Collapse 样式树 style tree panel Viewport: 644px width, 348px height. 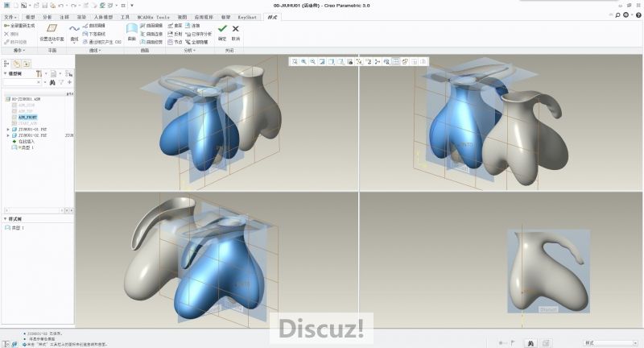6,219
